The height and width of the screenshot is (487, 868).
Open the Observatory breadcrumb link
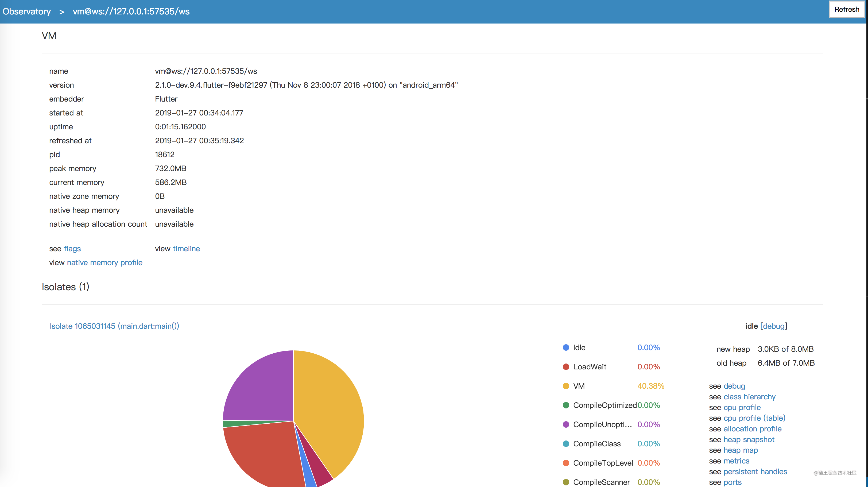coord(27,11)
